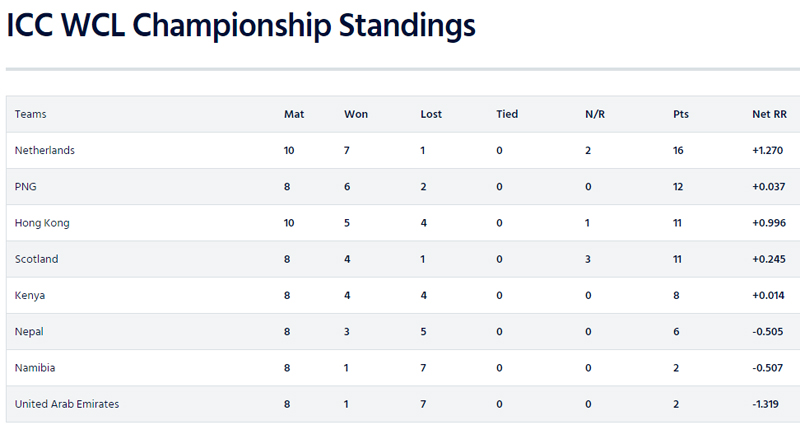The width and height of the screenshot is (800, 439).
Task: Click the Won column header
Action: (x=356, y=114)
